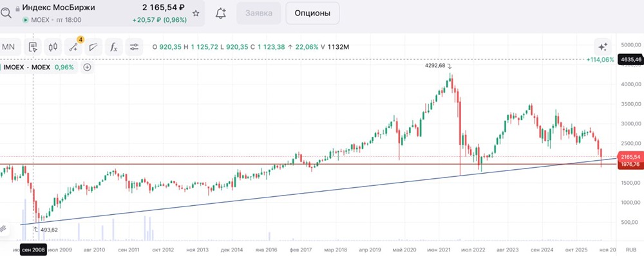Image resolution: width=644 pixels, height=256 pixels.
Task: Open the search magnifier icon
Action: click(x=5, y=13)
